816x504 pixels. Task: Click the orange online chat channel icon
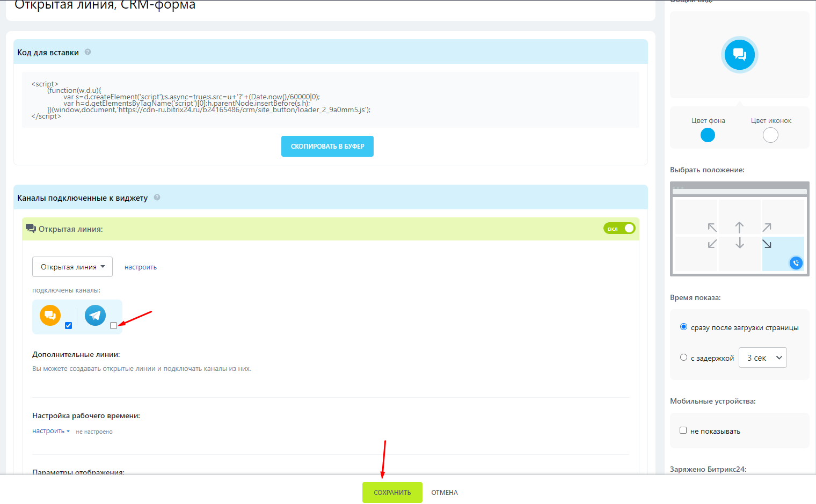click(x=50, y=315)
